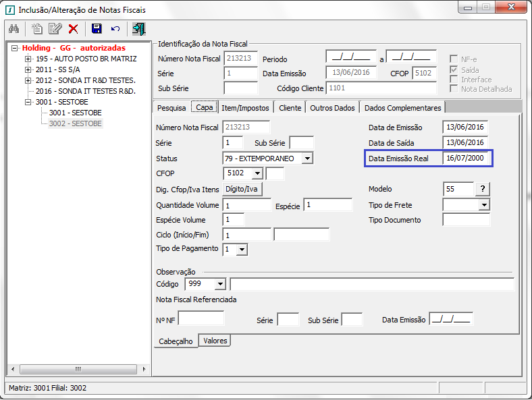Toggle the Saída checkbox
Viewport: 532px width, 400px height.
tap(454, 69)
